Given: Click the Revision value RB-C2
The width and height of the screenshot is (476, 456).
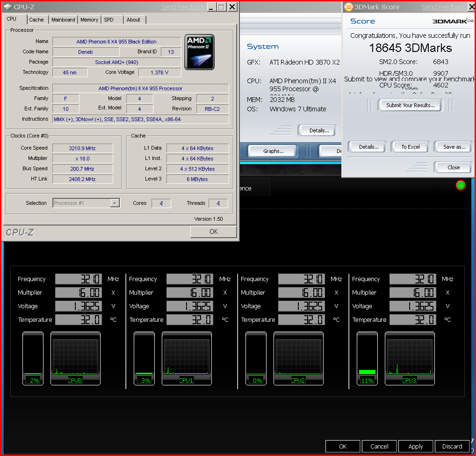Looking at the screenshot, I should 212,109.
